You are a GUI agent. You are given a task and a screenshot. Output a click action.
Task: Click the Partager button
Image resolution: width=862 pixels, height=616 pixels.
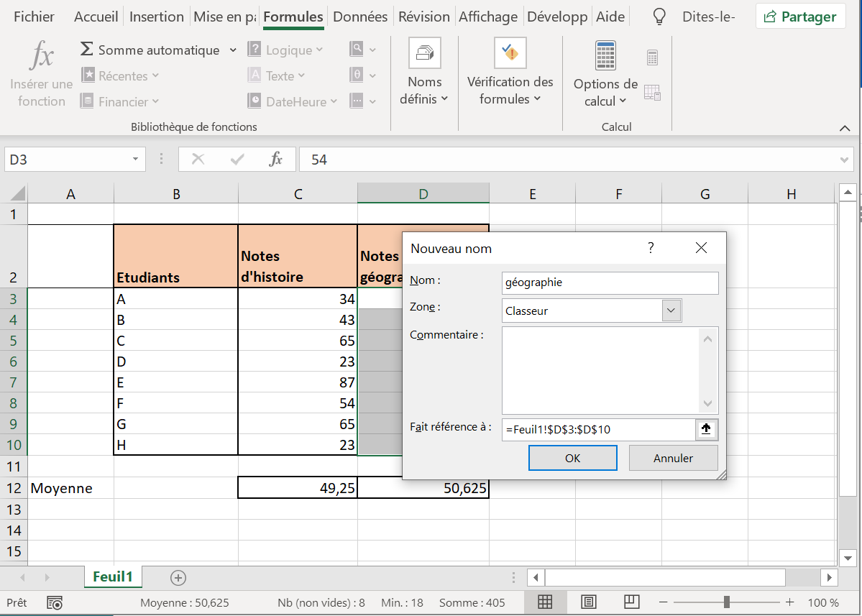pyautogui.click(x=800, y=17)
